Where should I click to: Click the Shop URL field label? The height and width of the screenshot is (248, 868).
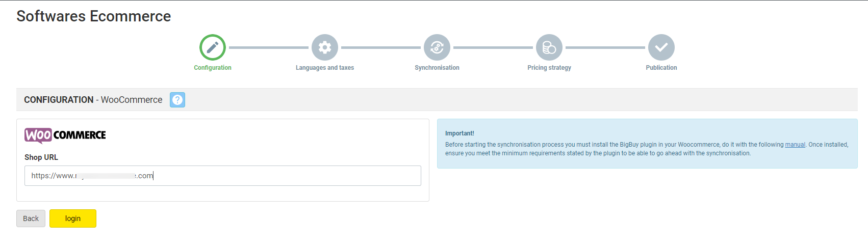pyautogui.click(x=41, y=157)
